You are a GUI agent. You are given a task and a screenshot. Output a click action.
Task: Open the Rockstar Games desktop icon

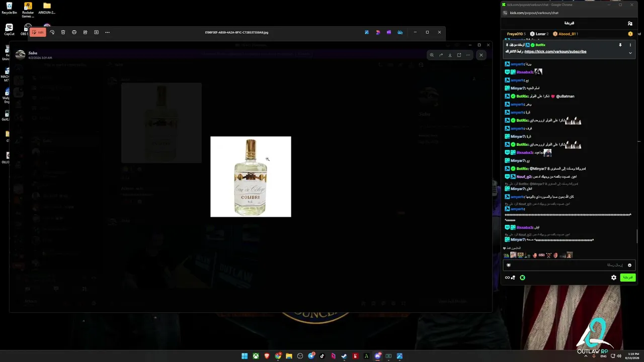point(28,10)
